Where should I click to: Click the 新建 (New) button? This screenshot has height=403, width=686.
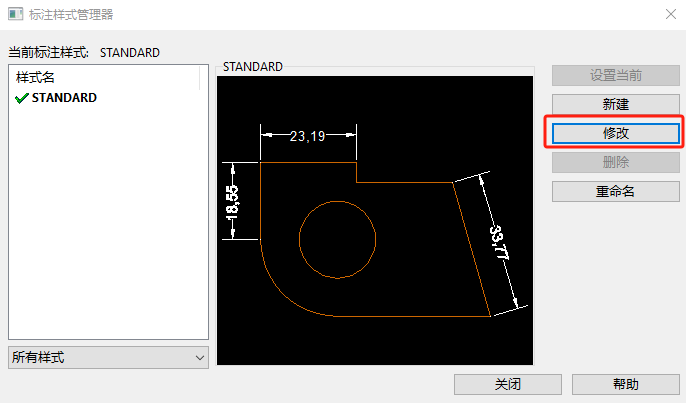coord(616,104)
